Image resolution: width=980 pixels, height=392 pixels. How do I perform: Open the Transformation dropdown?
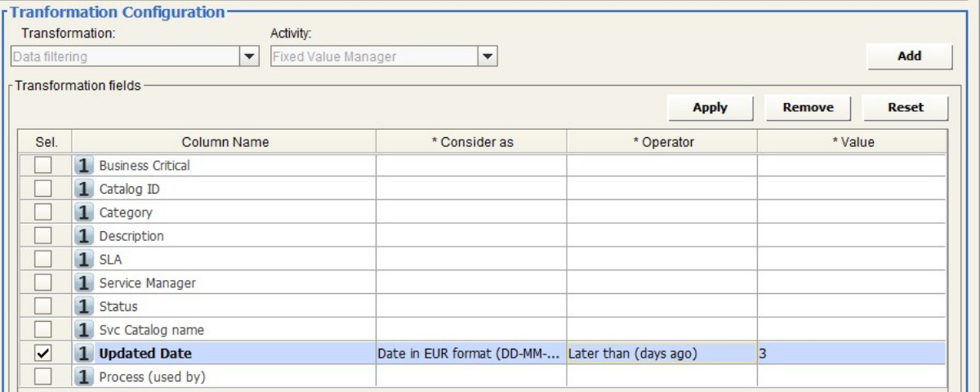pyautogui.click(x=248, y=57)
